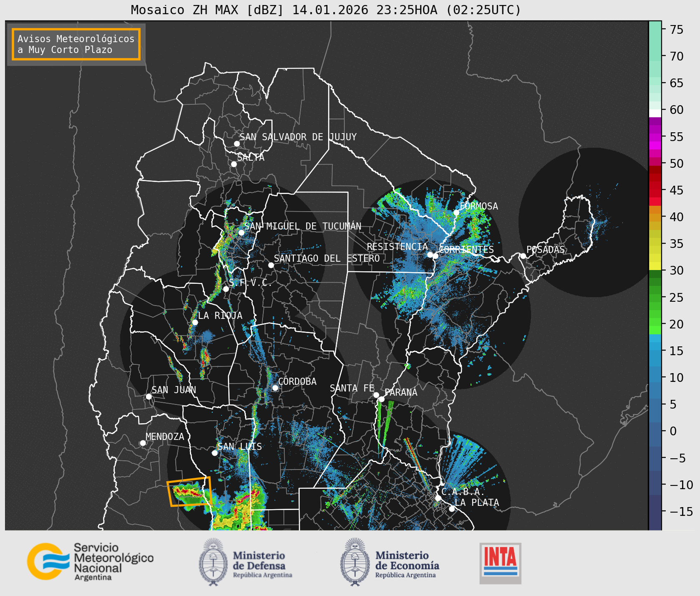Viewport: 700px width, 596px height.
Task: Select the San Juan city marker dot
Action: [149, 396]
